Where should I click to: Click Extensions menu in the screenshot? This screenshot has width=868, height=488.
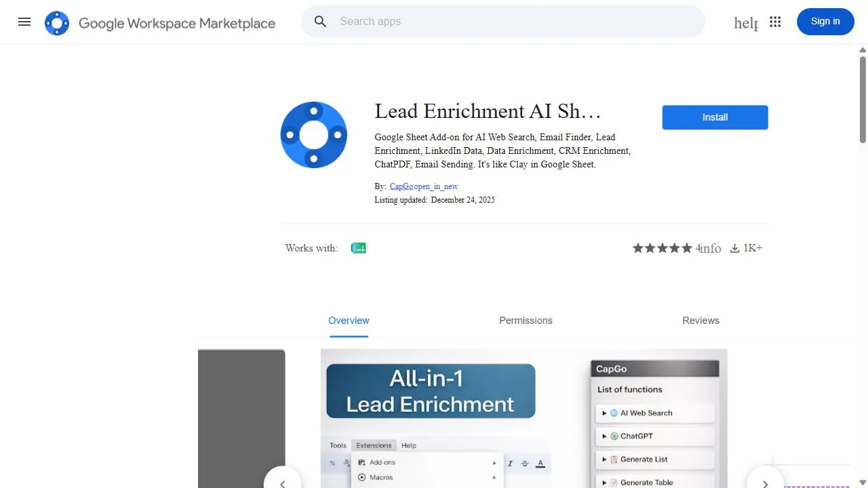point(374,445)
